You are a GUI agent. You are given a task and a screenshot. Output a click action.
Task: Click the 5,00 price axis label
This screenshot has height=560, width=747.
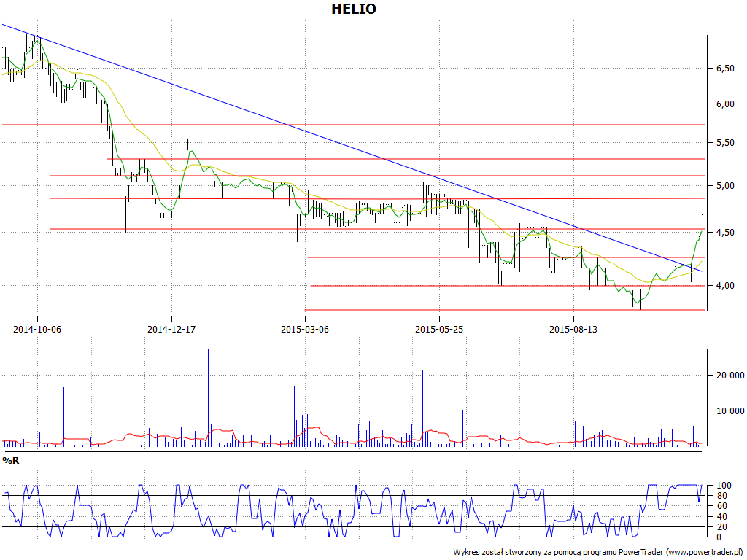coord(725,186)
